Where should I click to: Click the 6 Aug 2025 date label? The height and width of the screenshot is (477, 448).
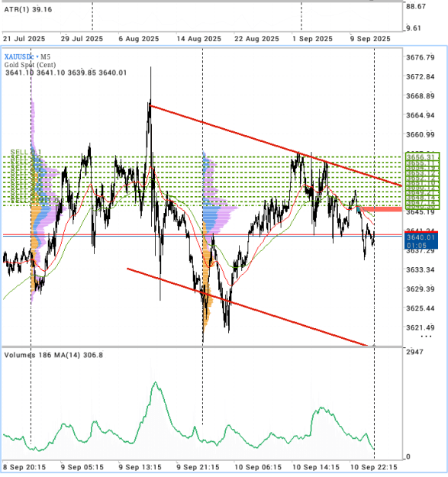[x=139, y=39]
